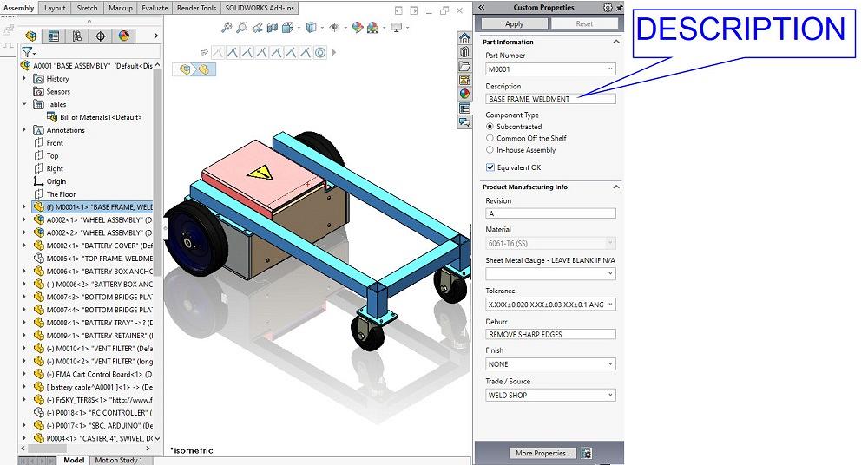Select In-house Assembly radio button
The width and height of the screenshot is (868, 465).
[490, 150]
